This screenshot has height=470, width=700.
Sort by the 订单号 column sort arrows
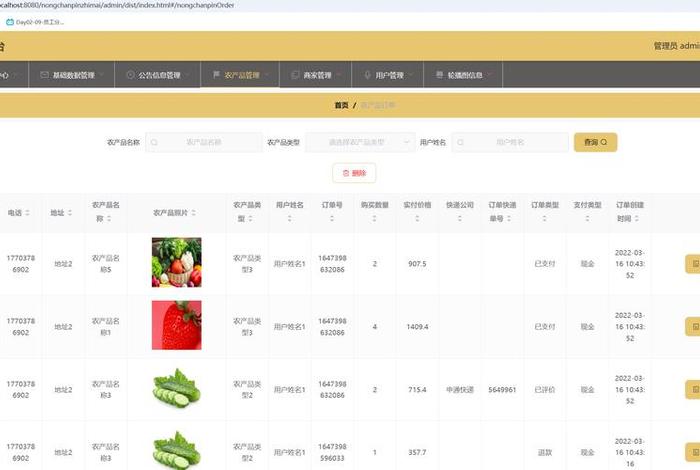pos(332,218)
